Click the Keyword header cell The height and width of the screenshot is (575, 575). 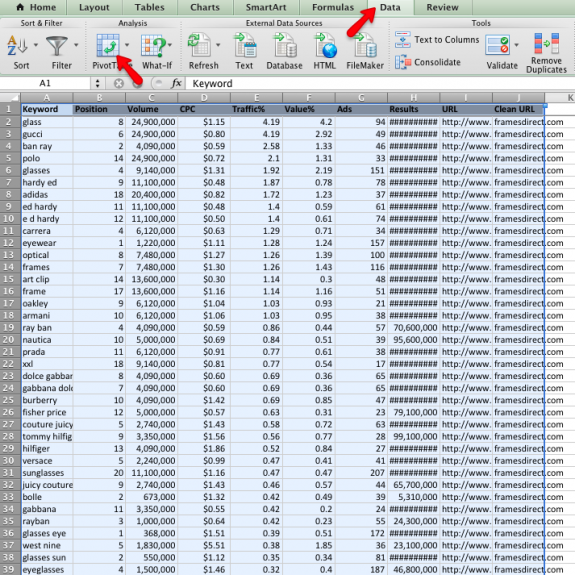pyautogui.click(x=47, y=109)
